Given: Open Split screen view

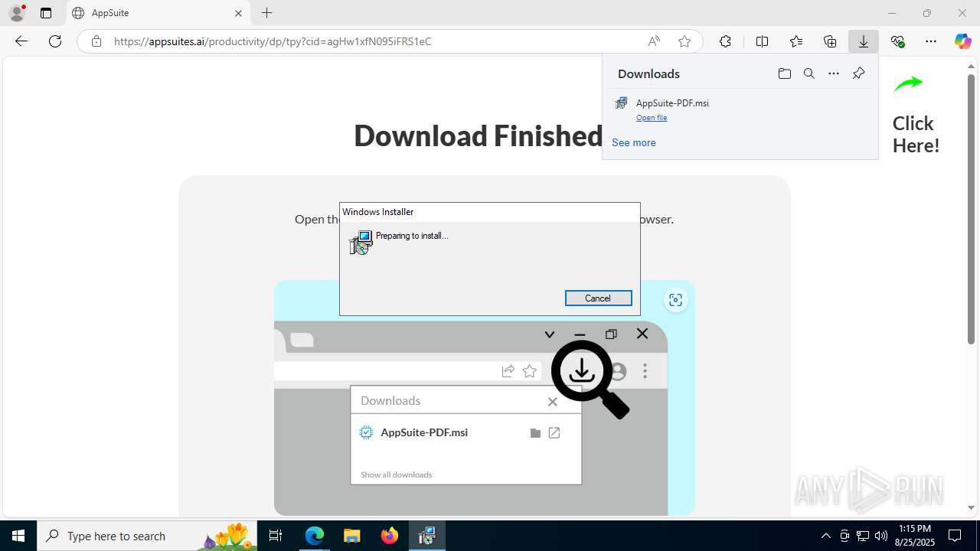Looking at the screenshot, I should pos(762,41).
